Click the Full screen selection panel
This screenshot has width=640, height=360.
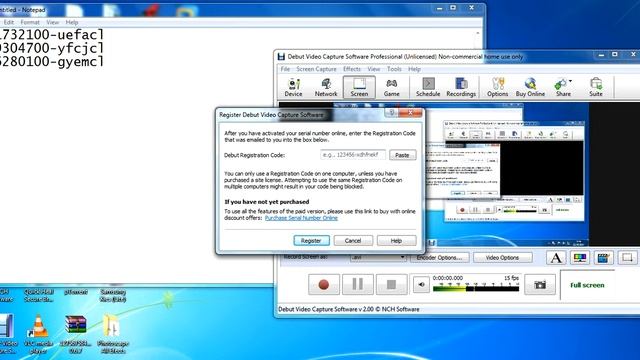click(x=587, y=285)
